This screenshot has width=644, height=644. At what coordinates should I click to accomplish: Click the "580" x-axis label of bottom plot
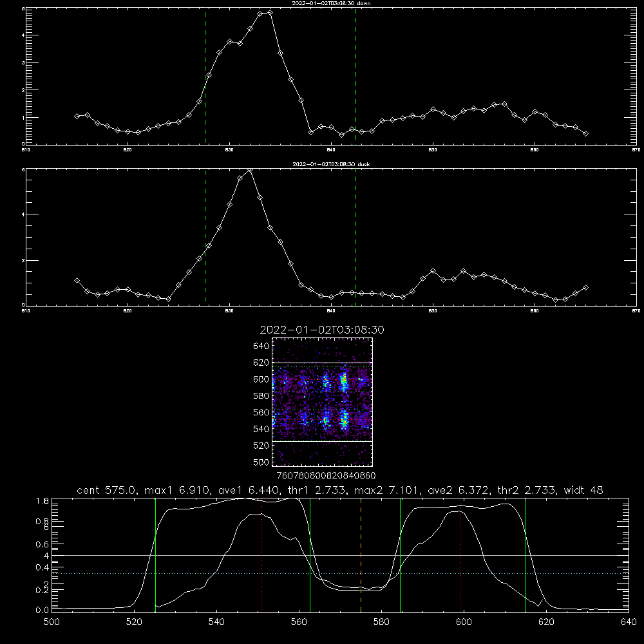381,622
